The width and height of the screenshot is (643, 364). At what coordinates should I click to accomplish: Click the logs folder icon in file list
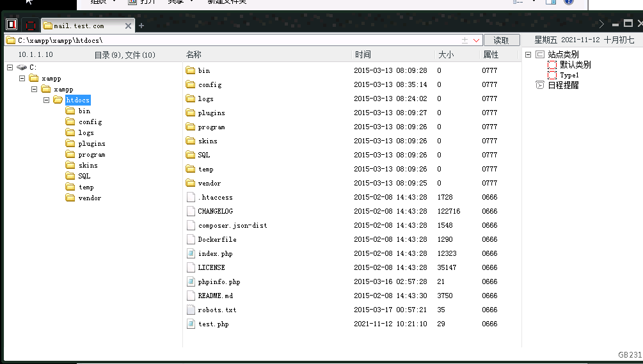point(190,99)
